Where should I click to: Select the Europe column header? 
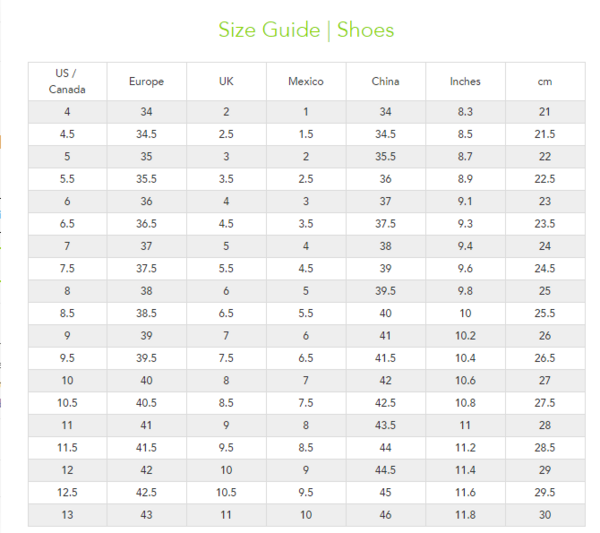147,81
